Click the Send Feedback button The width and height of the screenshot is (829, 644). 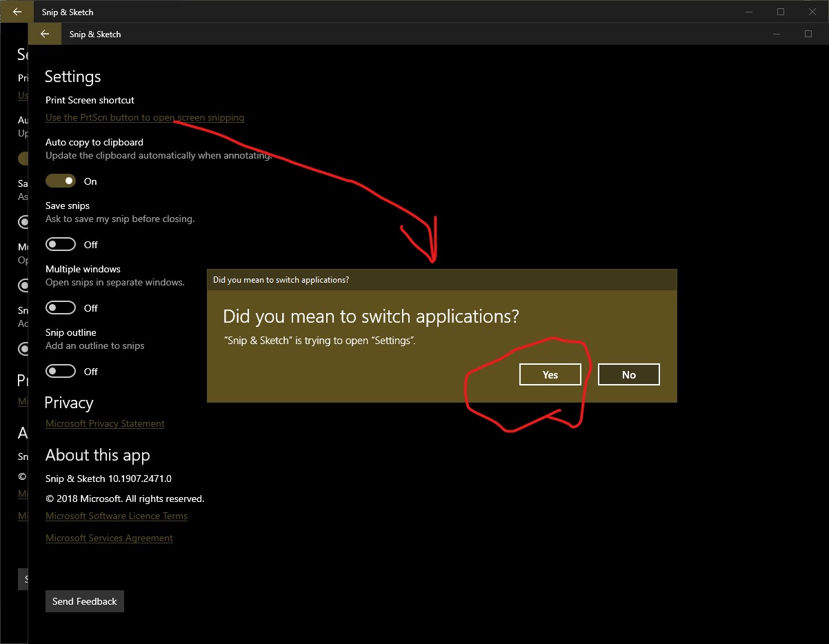85,601
